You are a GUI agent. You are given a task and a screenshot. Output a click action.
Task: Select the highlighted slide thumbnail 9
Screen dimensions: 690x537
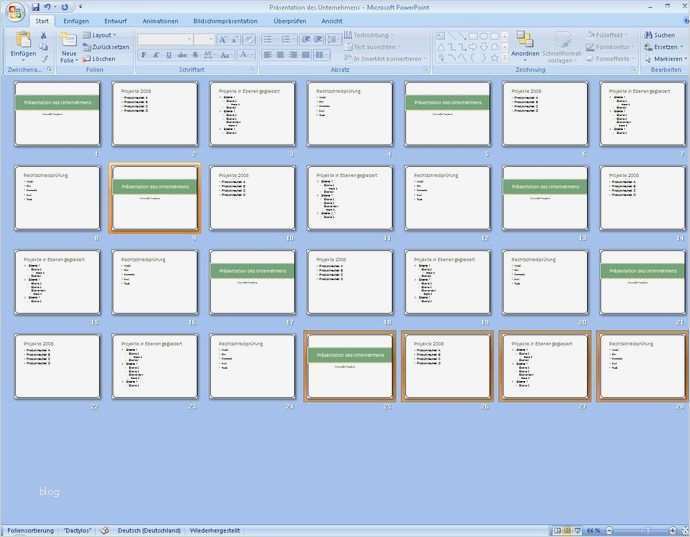pyautogui.click(x=155, y=198)
